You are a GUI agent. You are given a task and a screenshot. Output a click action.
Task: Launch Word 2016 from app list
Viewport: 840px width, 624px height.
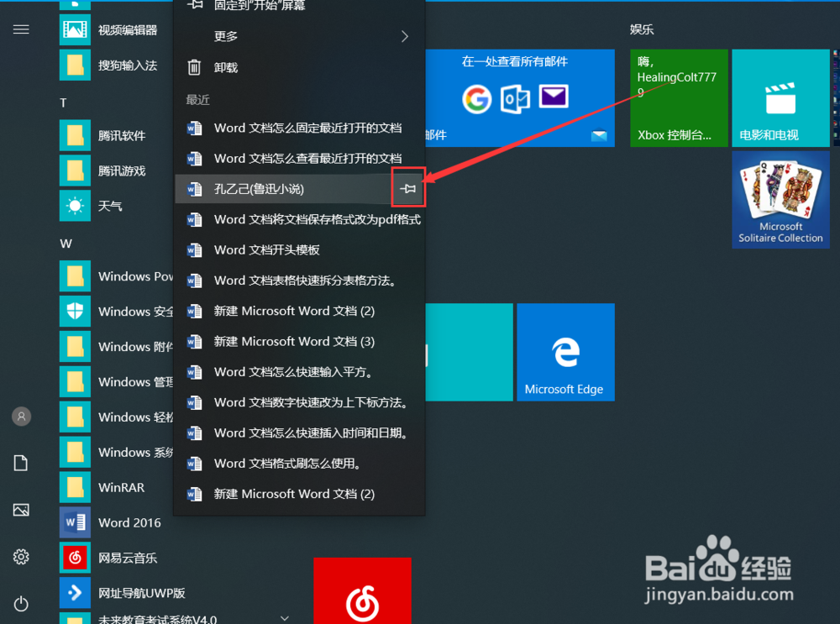point(116,522)
